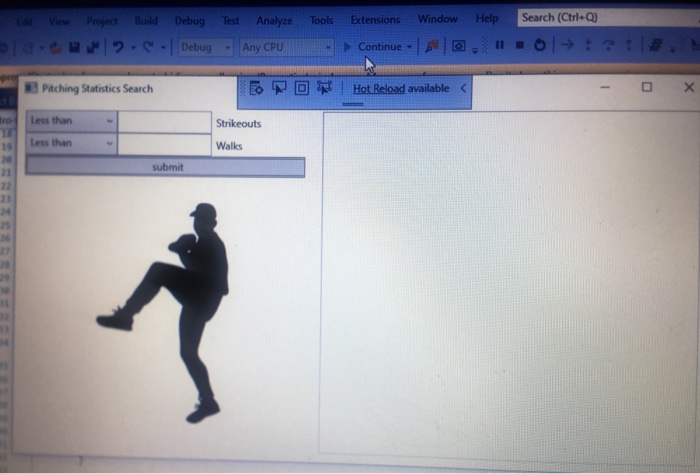
Task: Open the Test menu
Action: [x=230, y=20]
